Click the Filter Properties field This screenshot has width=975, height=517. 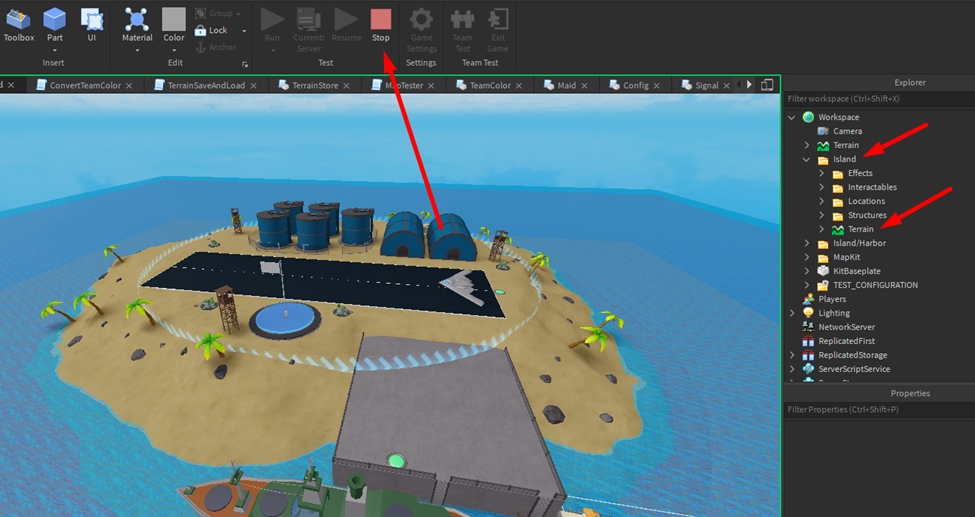click(x=879, y=409)
